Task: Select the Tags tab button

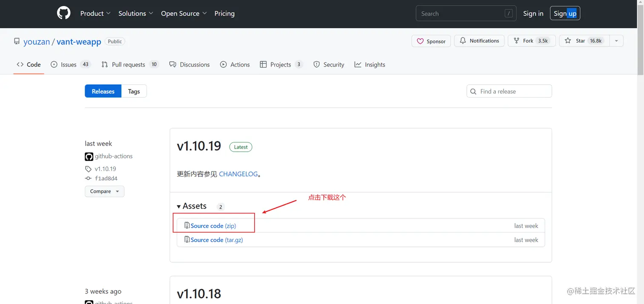Action: coord(134,91)
